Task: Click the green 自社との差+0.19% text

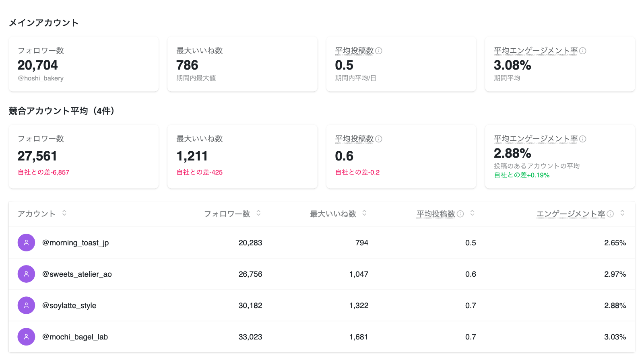Action: click(522, 175)
